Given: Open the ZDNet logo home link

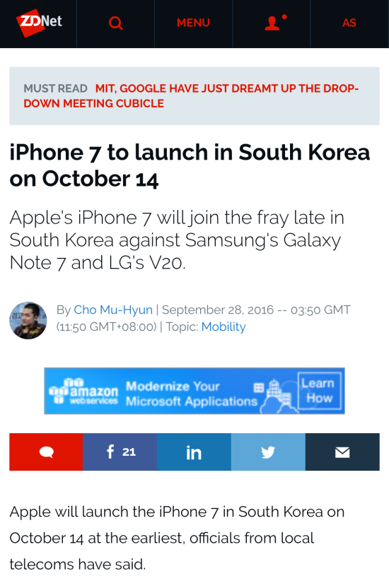Looking at the screenshot, I should coord(39,23).
